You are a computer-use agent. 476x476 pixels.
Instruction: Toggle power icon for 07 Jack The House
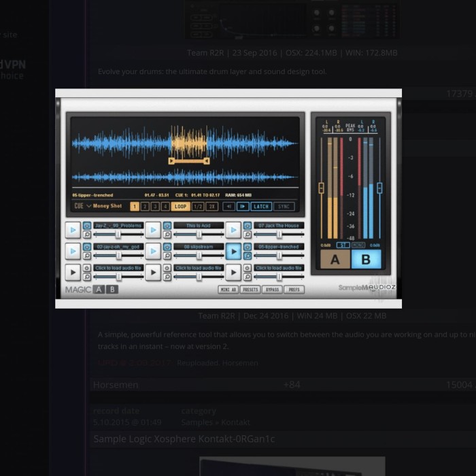[x=247, y=226]
